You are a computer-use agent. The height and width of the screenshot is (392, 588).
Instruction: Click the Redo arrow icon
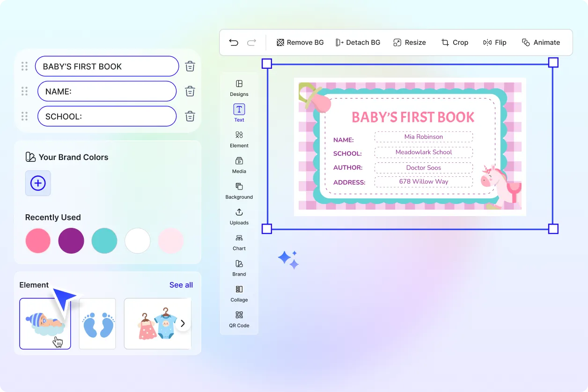[251, 43]
